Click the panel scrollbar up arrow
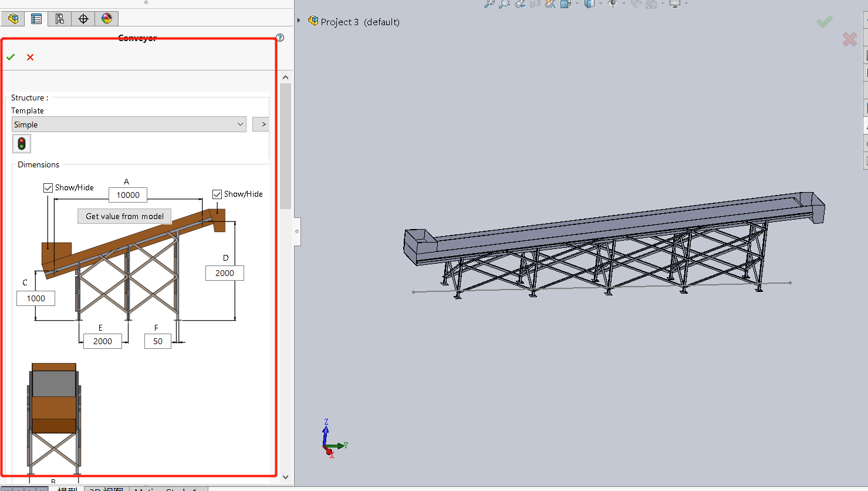Image resolution: width=868 pixels, height=491 pixels. pos(286,78)
